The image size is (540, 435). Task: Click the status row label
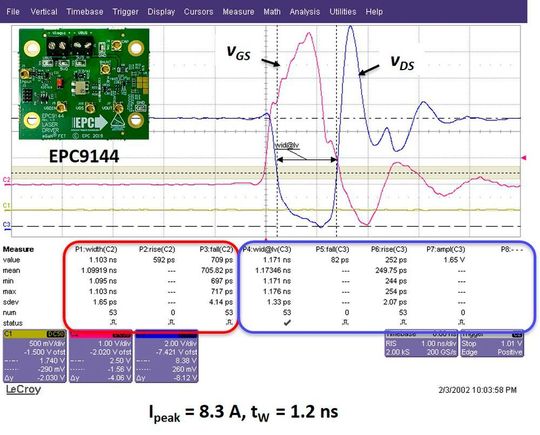tap(12, 323)
